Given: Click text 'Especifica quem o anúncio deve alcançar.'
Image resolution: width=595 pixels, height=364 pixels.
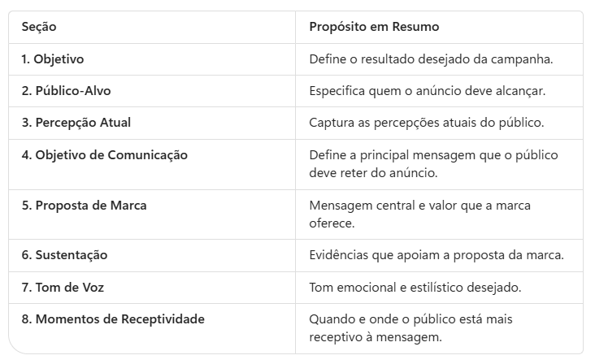Looking at the screenshot, I should (x=428, y=91).
